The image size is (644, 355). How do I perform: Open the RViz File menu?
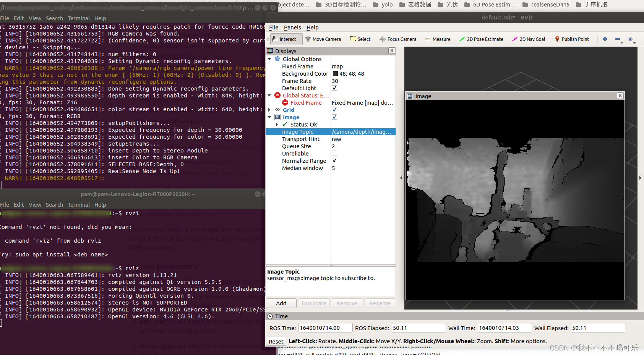pos(274,28)
